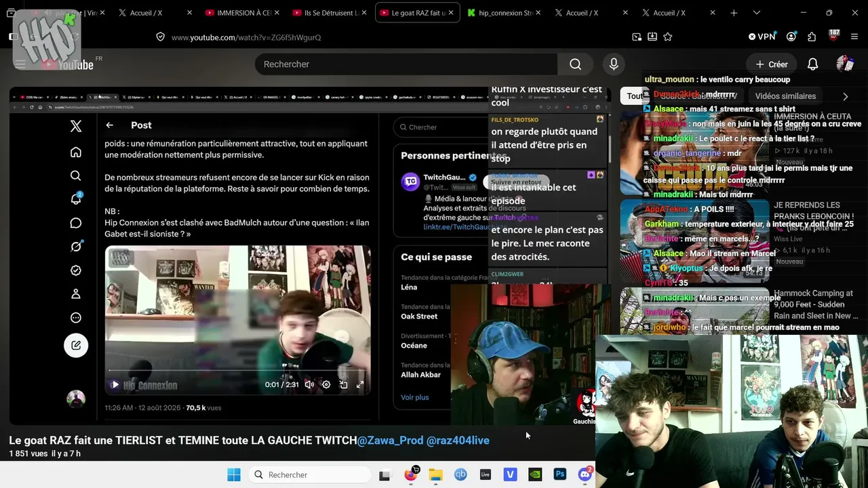Open the Allah Akbar trend

click(x=420, y=374)
